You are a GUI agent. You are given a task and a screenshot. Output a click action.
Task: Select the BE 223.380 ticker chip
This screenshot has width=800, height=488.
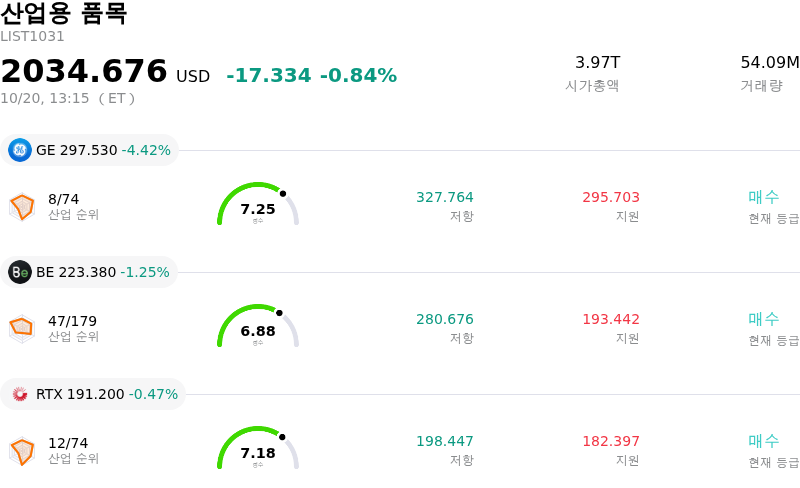(89, 272)
